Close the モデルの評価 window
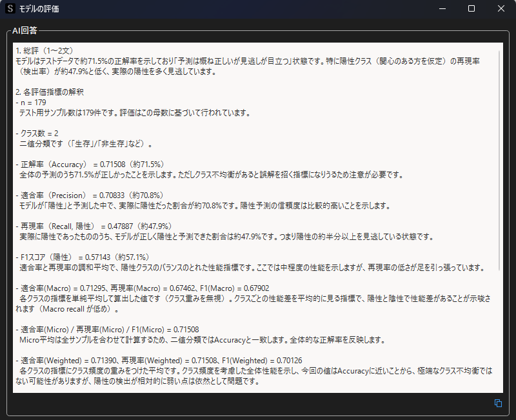This screenshot has height=420, width=516. pos(501,8)
